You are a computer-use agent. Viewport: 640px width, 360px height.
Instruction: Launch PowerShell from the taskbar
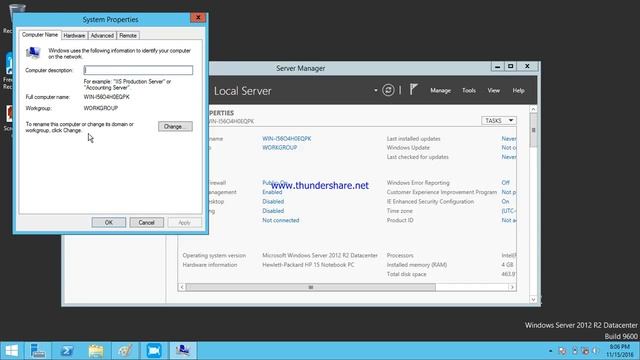pos(67,351)
